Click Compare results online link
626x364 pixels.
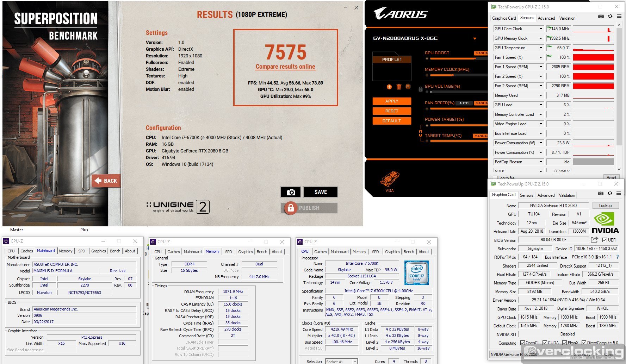[x=285, y=67]
